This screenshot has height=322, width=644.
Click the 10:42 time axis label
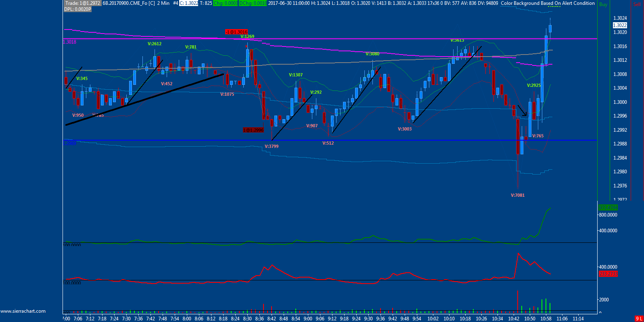click(514, 319)
